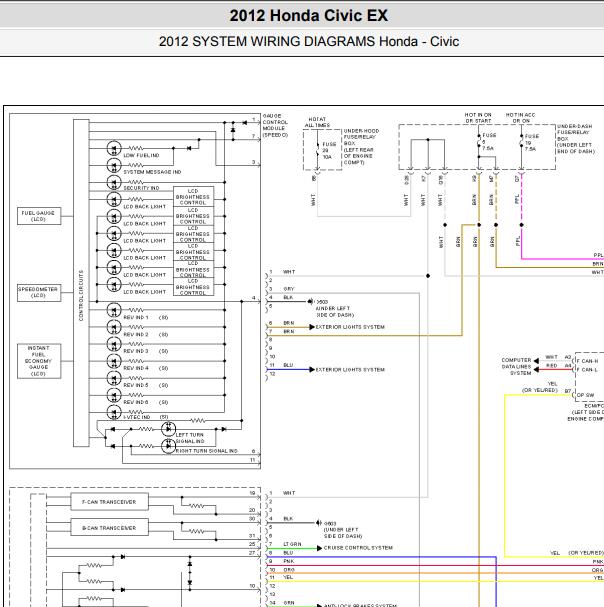The width and height of the screenshot is (604, 607).
Task: Click the RIGHT TURN SIGNAL IND label
Action: pyautogui.click(x=207, y=451)
